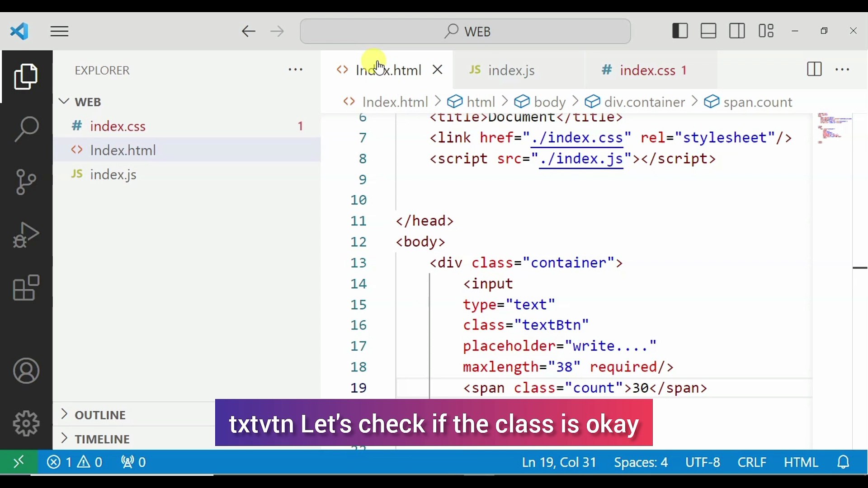Open Run and Debug view
The width and height of the screenshot is (868, 488).
click(26, 235)
